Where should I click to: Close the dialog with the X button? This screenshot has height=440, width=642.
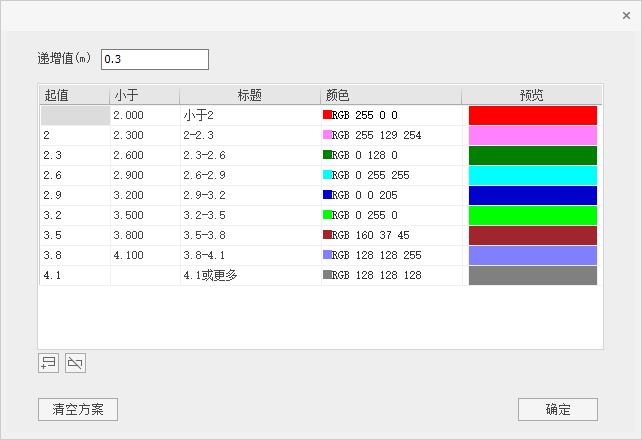coord(626,16)
